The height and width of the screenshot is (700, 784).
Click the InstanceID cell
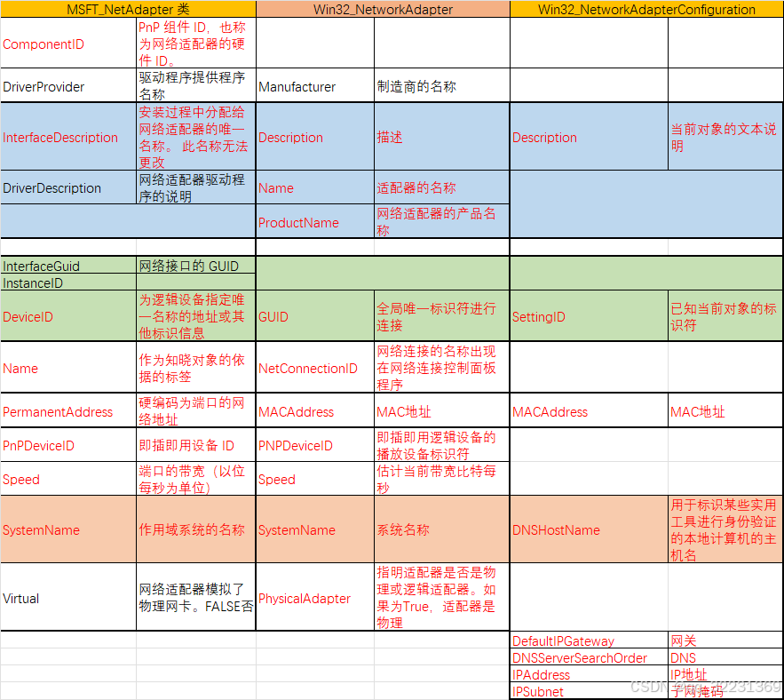pos(68,282)
